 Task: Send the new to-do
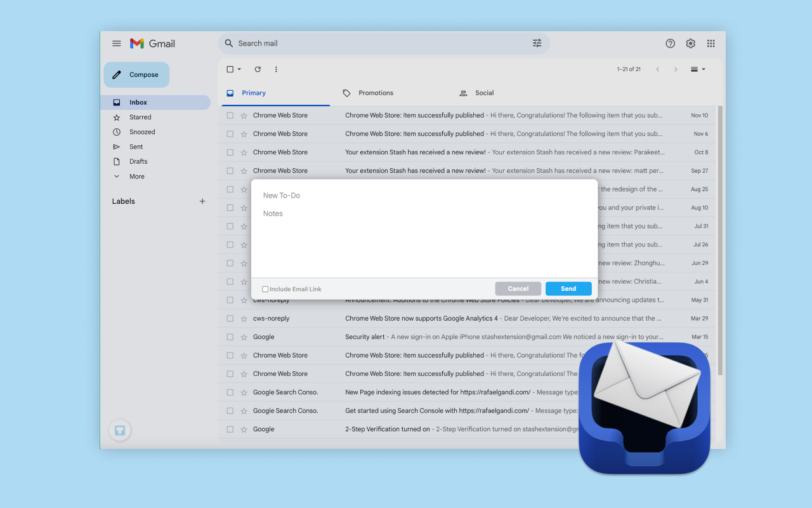[x=568, y=289]
